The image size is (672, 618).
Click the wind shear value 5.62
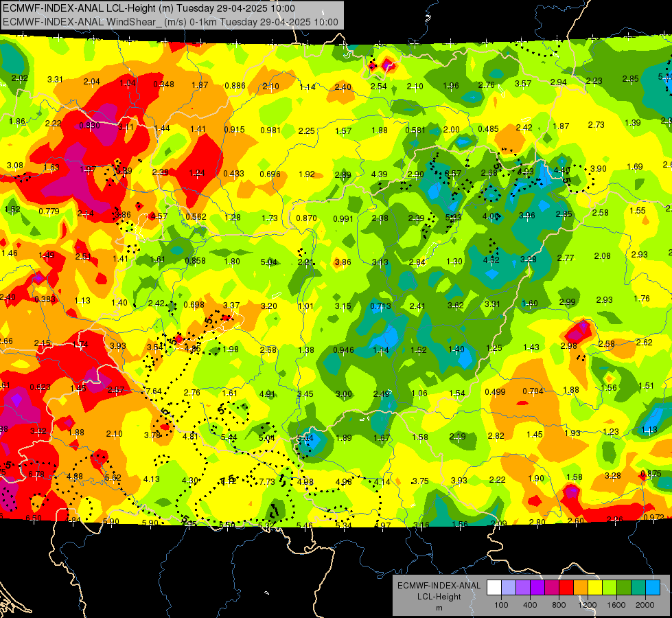(113, 477)
